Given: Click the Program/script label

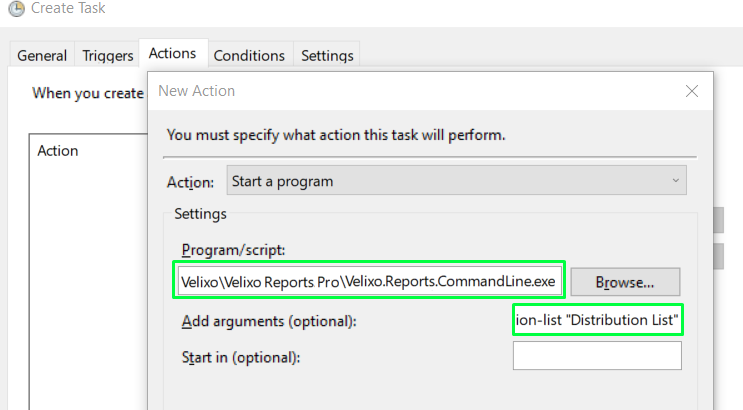Looking at the screenshot, I should 234,250.
